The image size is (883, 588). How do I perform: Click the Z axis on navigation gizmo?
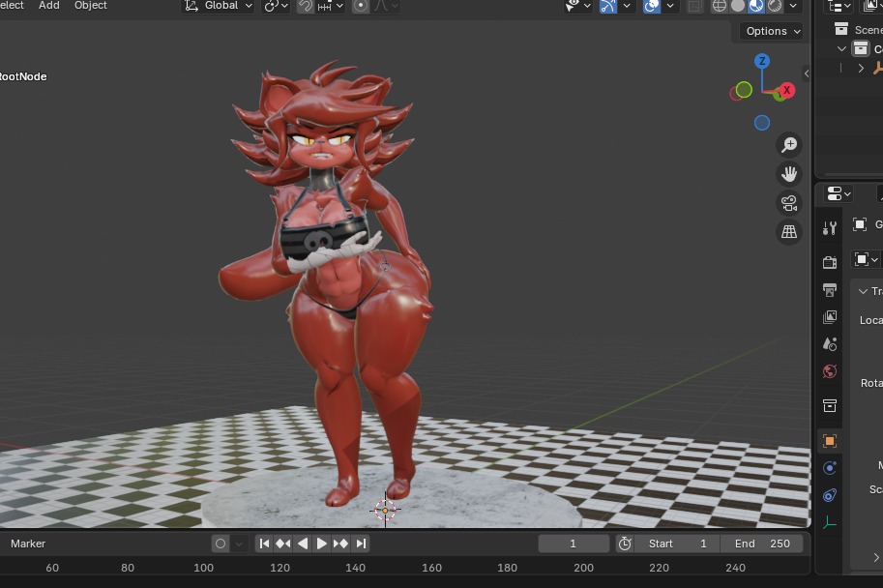[762, 61]
